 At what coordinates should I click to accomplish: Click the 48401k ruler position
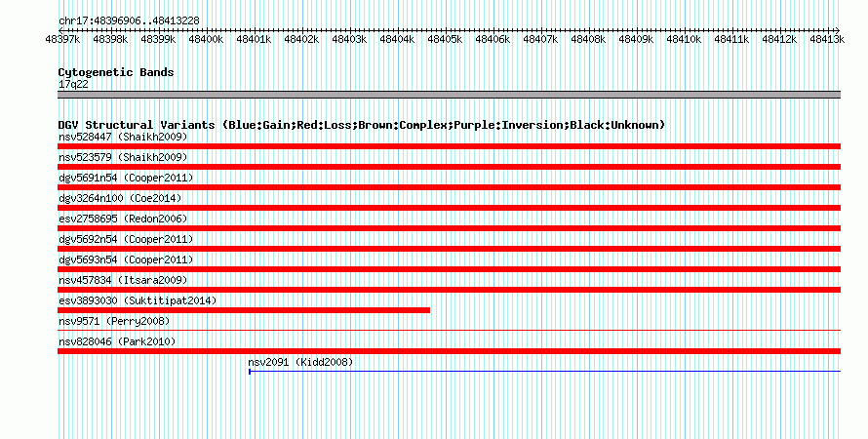(x=254, y=39)
